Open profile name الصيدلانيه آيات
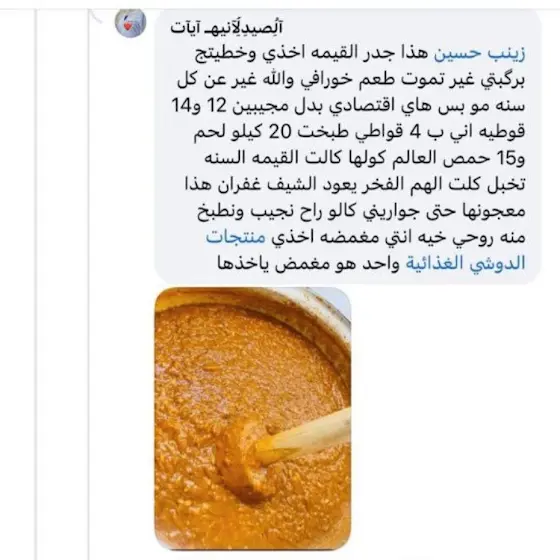 [x=226, y=27]
